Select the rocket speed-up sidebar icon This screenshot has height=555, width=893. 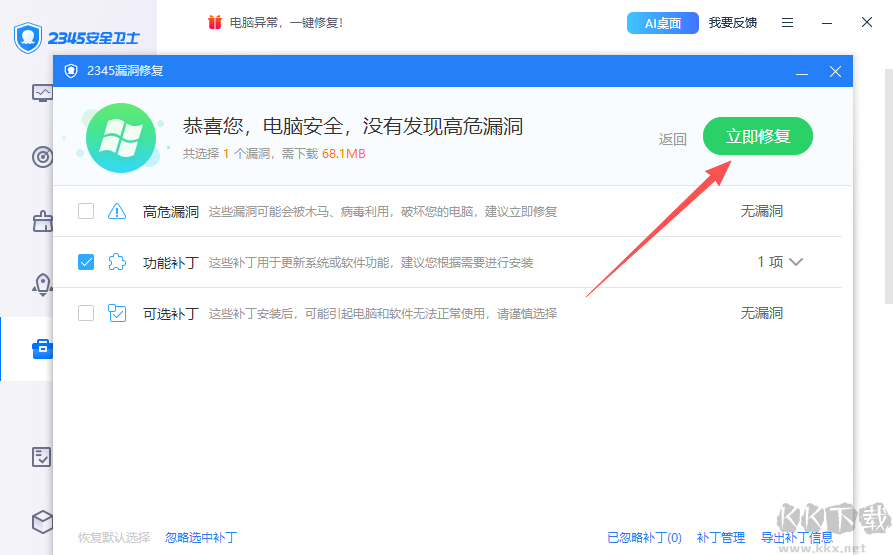(x=42, y=284)
